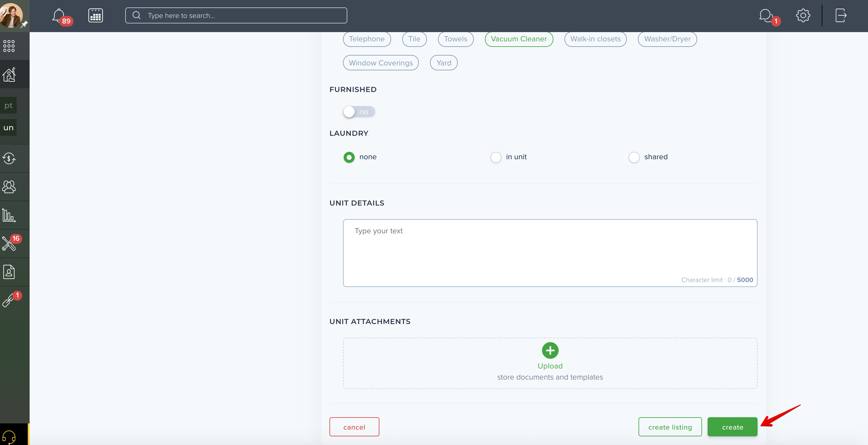Open the accounting dollar icon in sidebar
This screenshot has height=445, width=868.
click(9, 158)
